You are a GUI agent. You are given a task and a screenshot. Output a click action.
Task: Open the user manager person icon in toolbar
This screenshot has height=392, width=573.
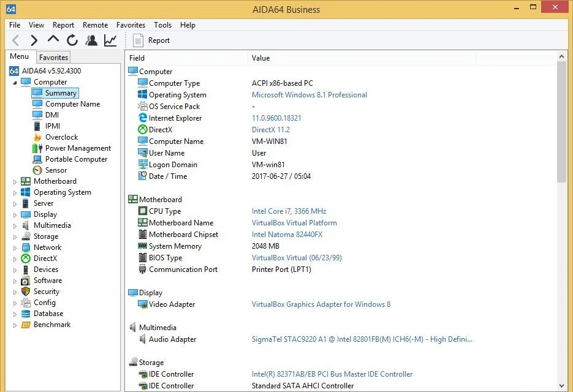[x=91, y=40]
